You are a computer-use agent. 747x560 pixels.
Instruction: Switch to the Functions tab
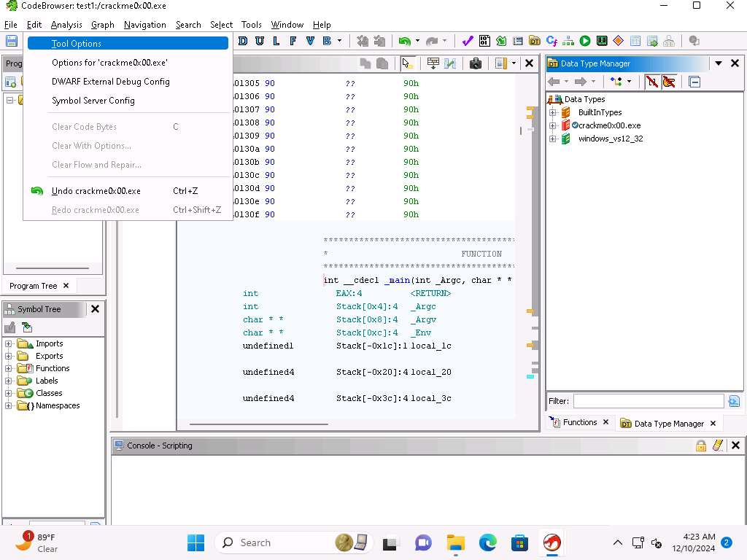(579, 423)
